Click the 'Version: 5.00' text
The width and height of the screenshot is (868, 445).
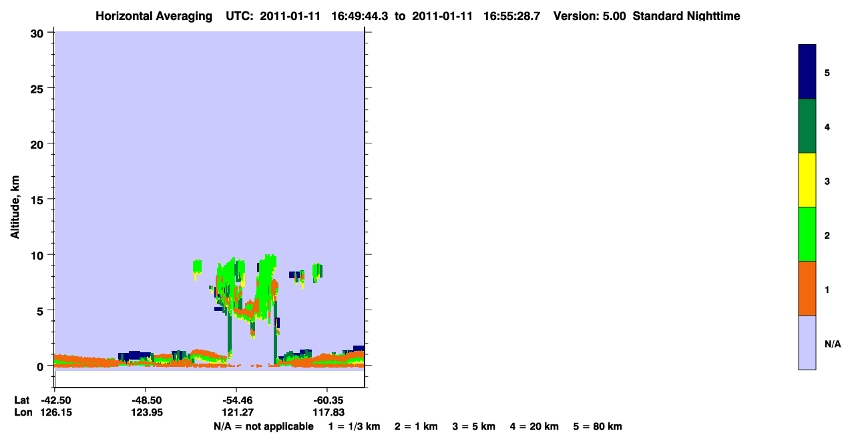[590, 16]
